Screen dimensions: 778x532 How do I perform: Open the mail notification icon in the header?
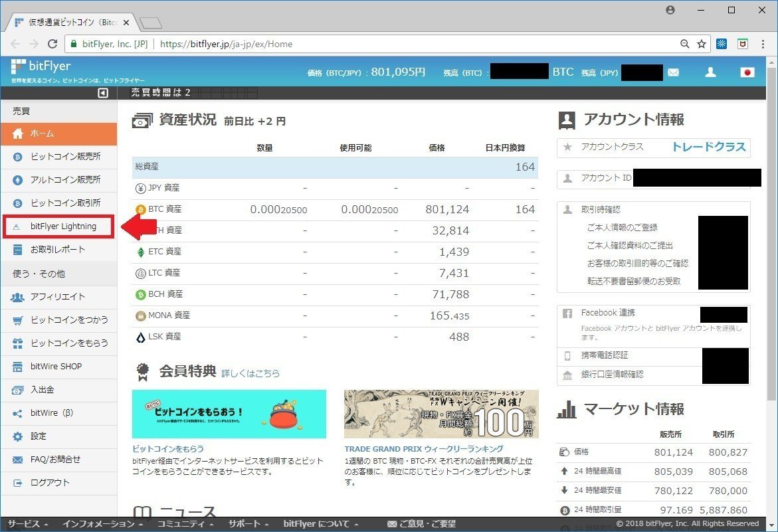point(674,72)
